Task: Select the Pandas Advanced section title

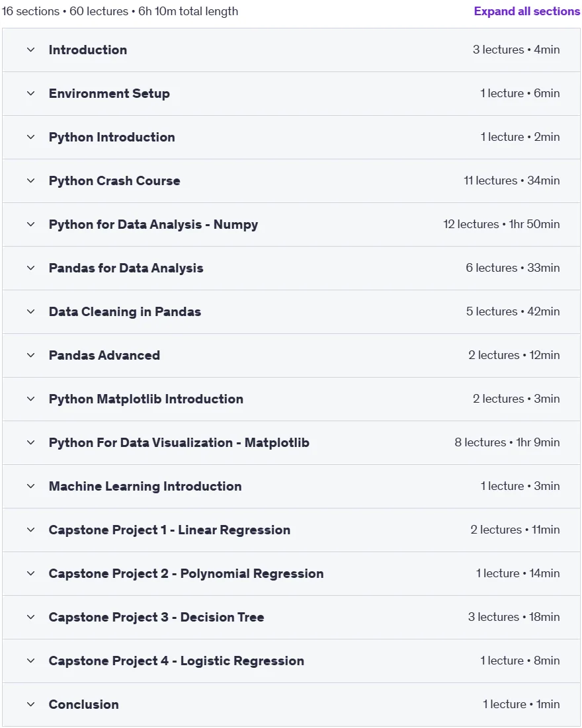Action: point(104,355)
